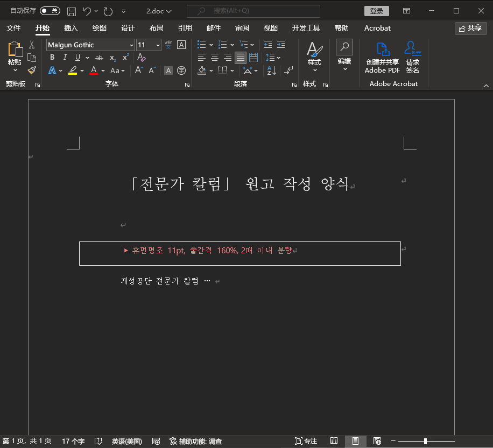Show or hide paragraph marks

click(288, 70)
